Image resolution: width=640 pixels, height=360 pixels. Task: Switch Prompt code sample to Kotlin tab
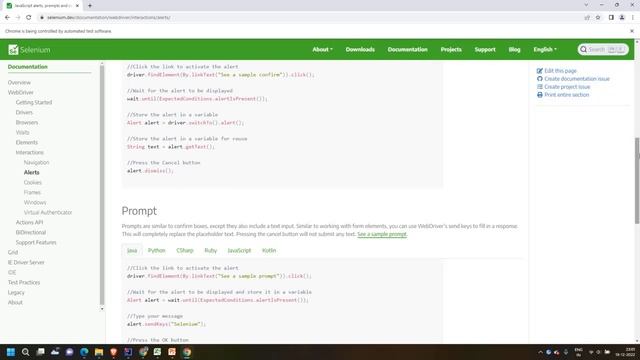tap(269, 250)
